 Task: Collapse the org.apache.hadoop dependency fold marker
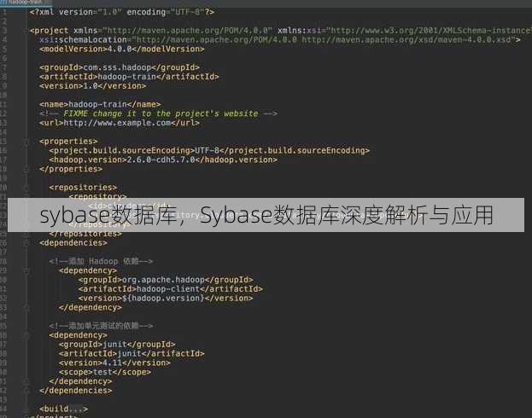pos(26,270)
